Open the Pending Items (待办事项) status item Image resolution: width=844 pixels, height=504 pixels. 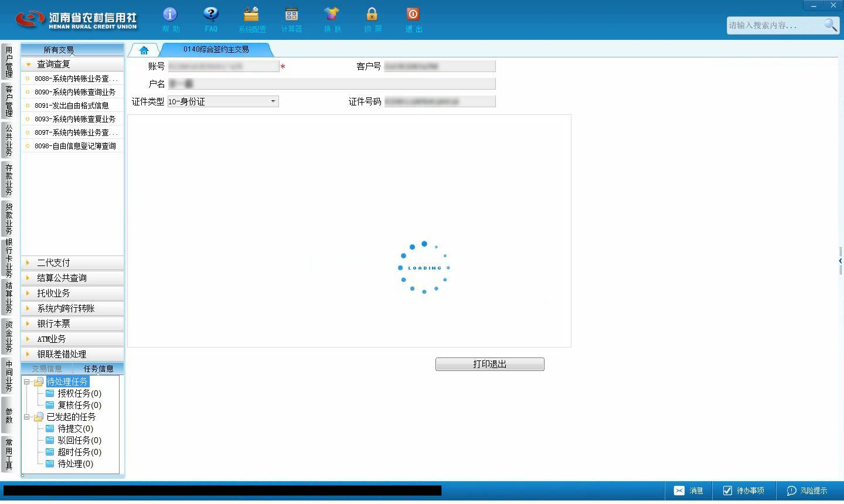[743, 491]
